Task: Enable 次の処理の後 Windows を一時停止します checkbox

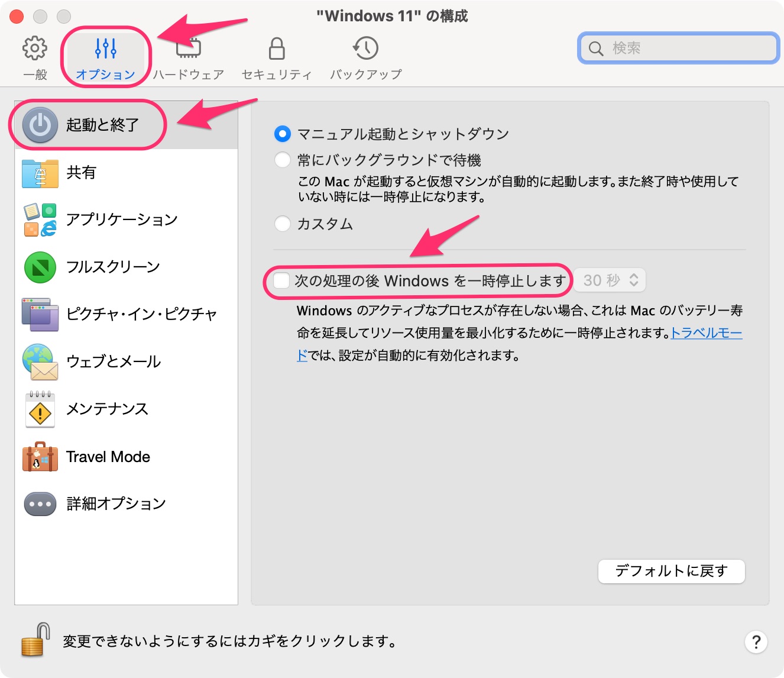Action: pos(281,280)
